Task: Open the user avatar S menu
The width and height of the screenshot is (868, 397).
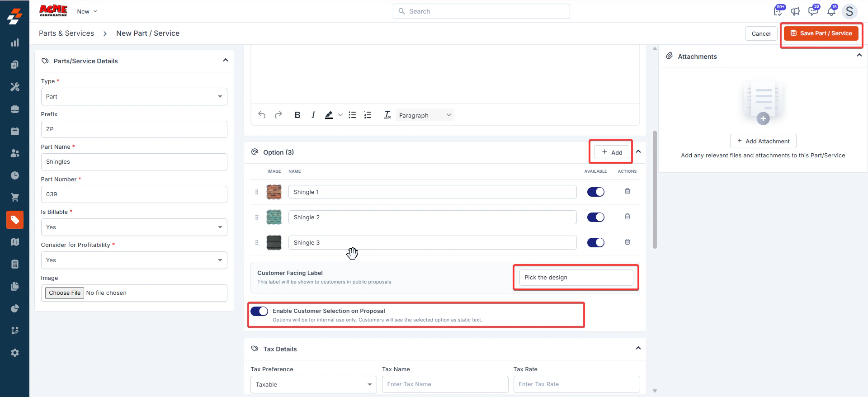Action: (849, 11)
